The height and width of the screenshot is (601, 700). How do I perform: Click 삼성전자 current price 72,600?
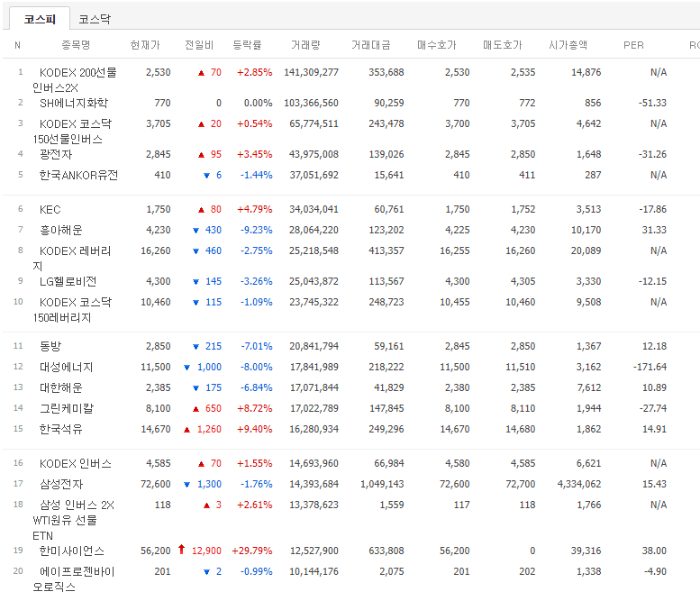[155, 484]
